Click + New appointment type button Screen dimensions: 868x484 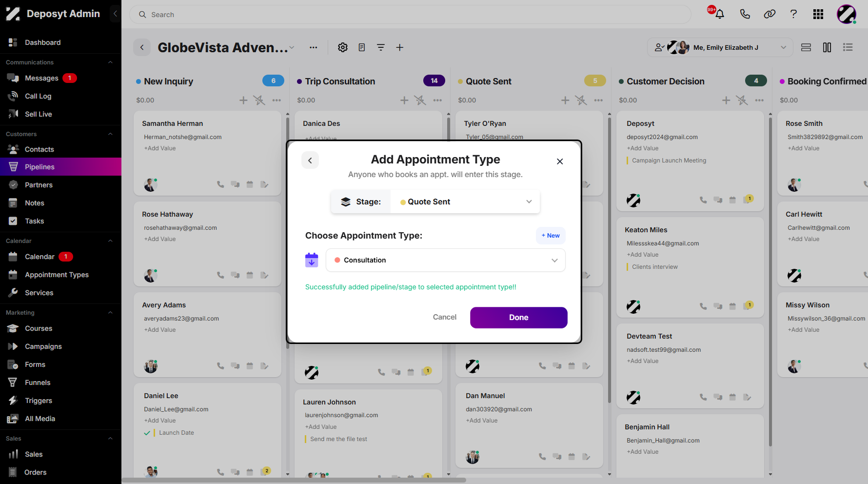[551, 236]
